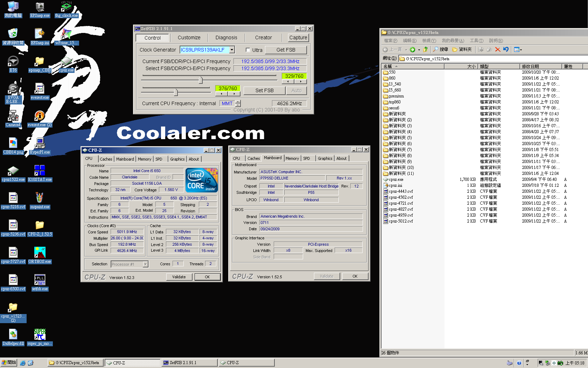Screen dimensions: 588x368
Task: Switch to the Customize tab in SetFSB
Action: coord(189,38)
